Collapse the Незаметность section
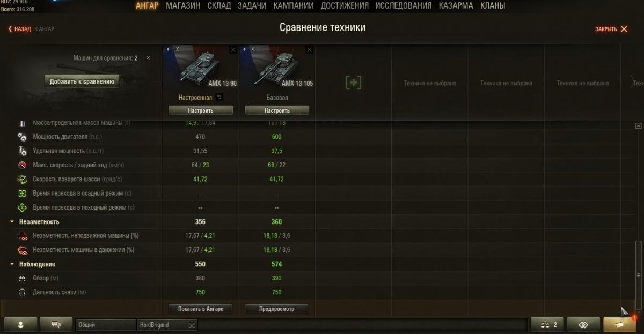 click(12, 222)
